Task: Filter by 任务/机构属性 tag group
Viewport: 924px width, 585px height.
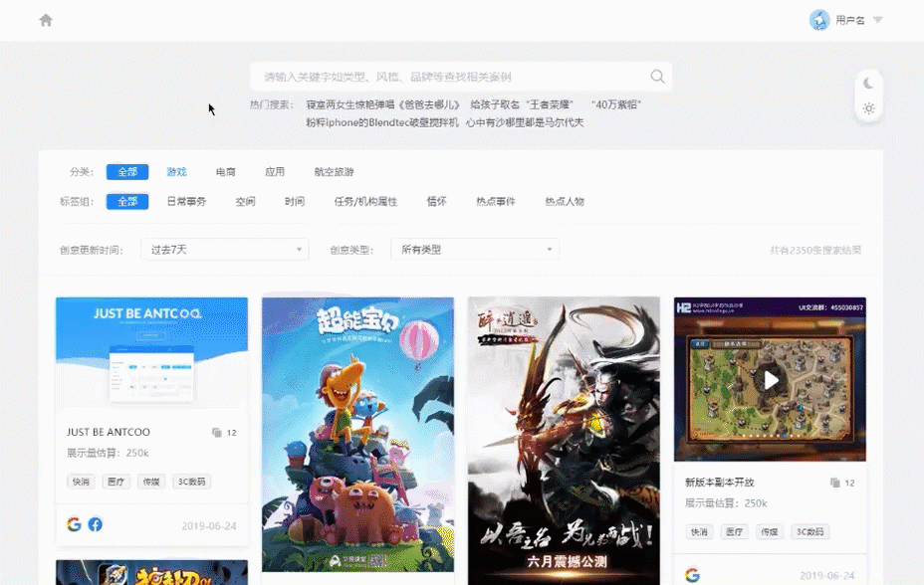Action: (366, 201)
